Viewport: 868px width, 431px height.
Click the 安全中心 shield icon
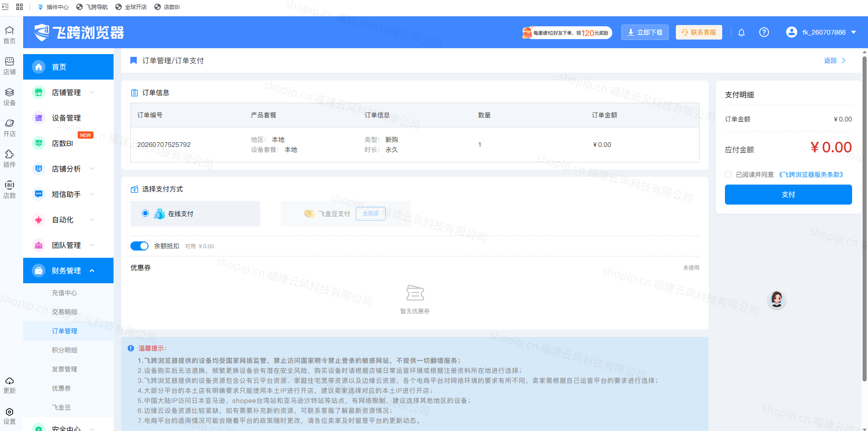click(x=39, y=428)
